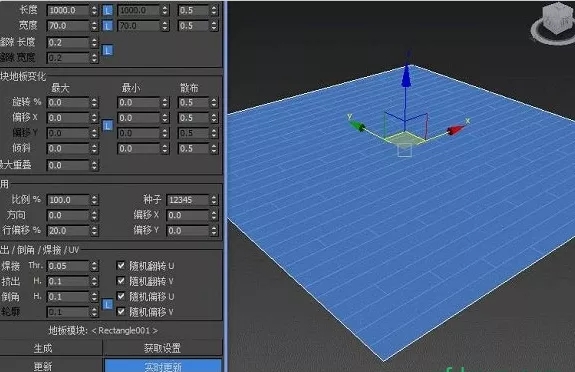Click the 比例 % field showing 100.0
This screenshot has height=372, width=575.
(x=68, y=200)
